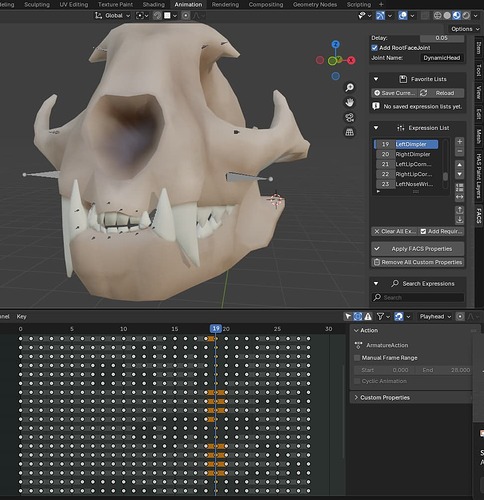This screenshot has height=500, width=484.
Task: Click Apply FACS Properties button
Action: [x=418, y=249]
